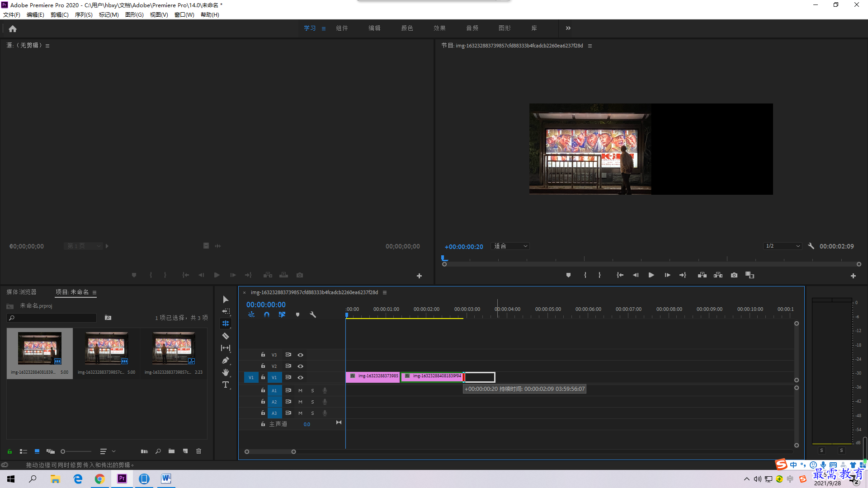The image size is (868, 488).
Task: Open Project panel menu
Action: [94, 292]
